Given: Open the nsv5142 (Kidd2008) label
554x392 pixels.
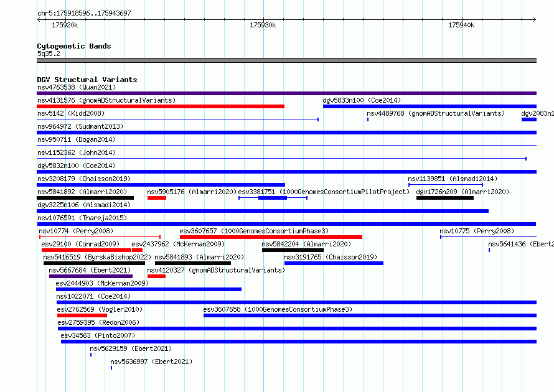Looking at the screenshot, I should point(71,113).
